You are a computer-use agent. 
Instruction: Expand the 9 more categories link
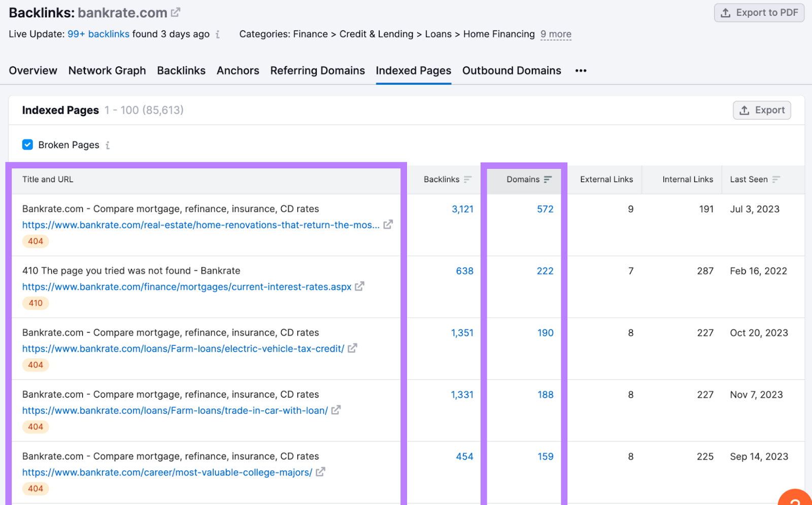[x=556, y=34]
